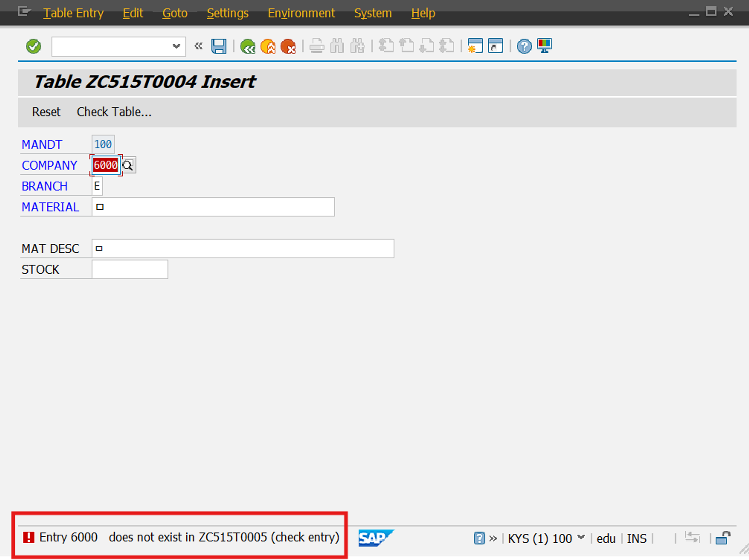This screenshot has width=749, height=560.
Task: Collapse command field with double chevron
Action: pyautogui.click(x=198, y=46)
